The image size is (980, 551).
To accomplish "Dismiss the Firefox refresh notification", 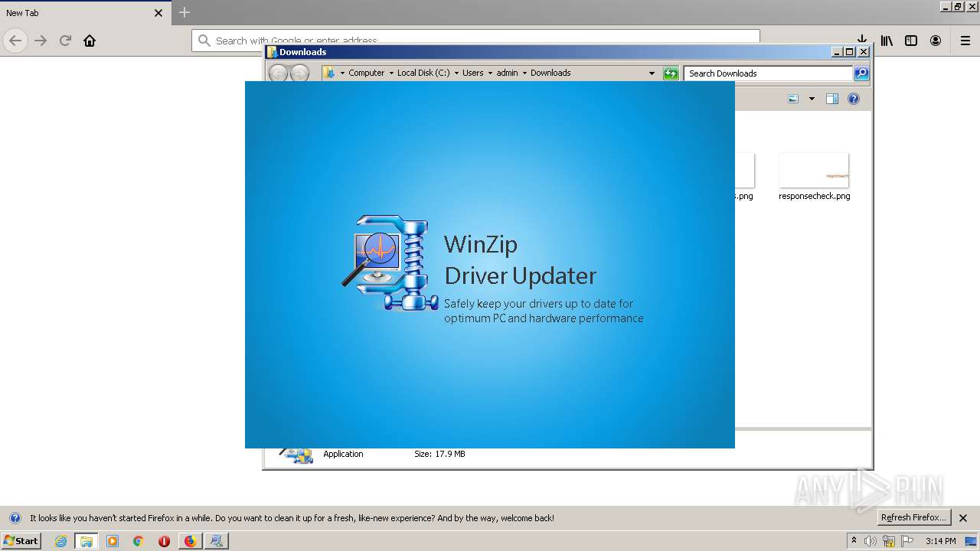I will (963, 518).
